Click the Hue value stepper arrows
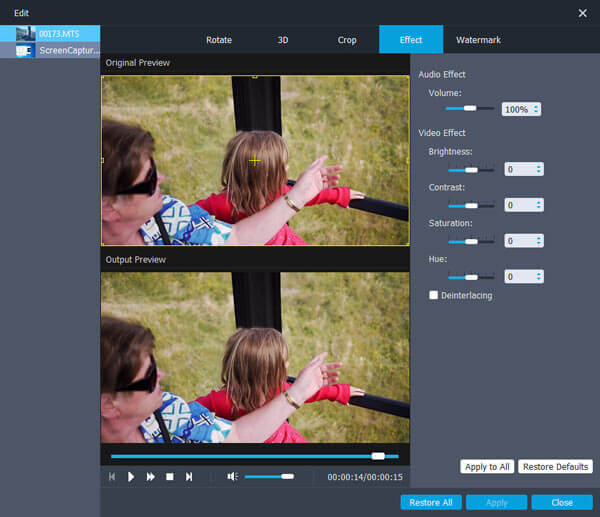This screenshot has width=600, height=517. click(539, 276)
